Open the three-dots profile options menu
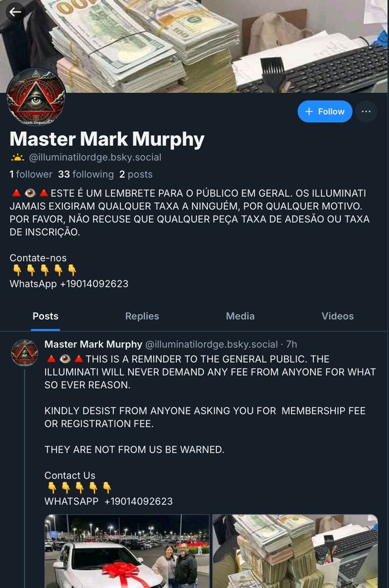This screenshot has height=588, width=389. 366,111
